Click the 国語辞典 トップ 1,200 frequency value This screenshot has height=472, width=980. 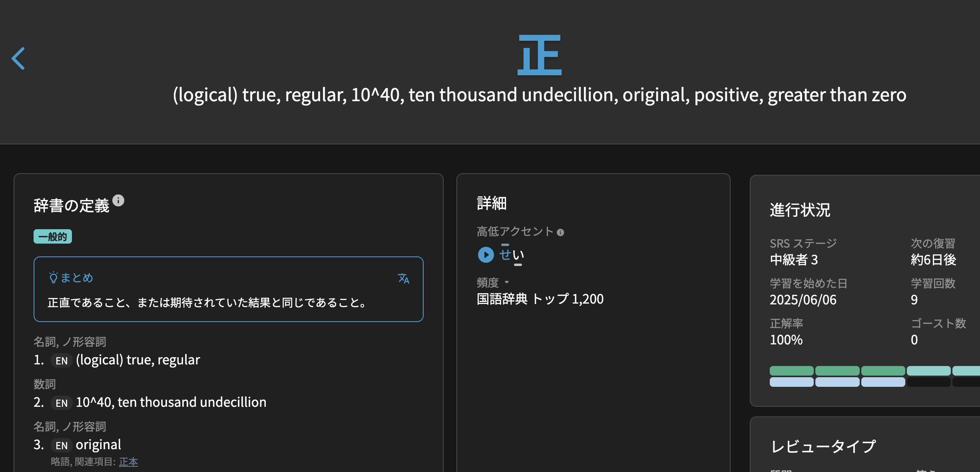pyautogui.click(x=540, y=299)
